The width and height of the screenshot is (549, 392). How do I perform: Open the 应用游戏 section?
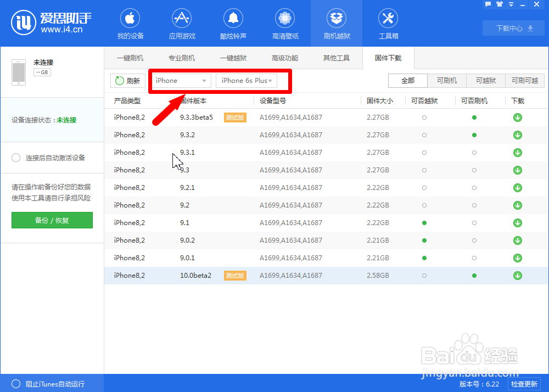point(181,23)
